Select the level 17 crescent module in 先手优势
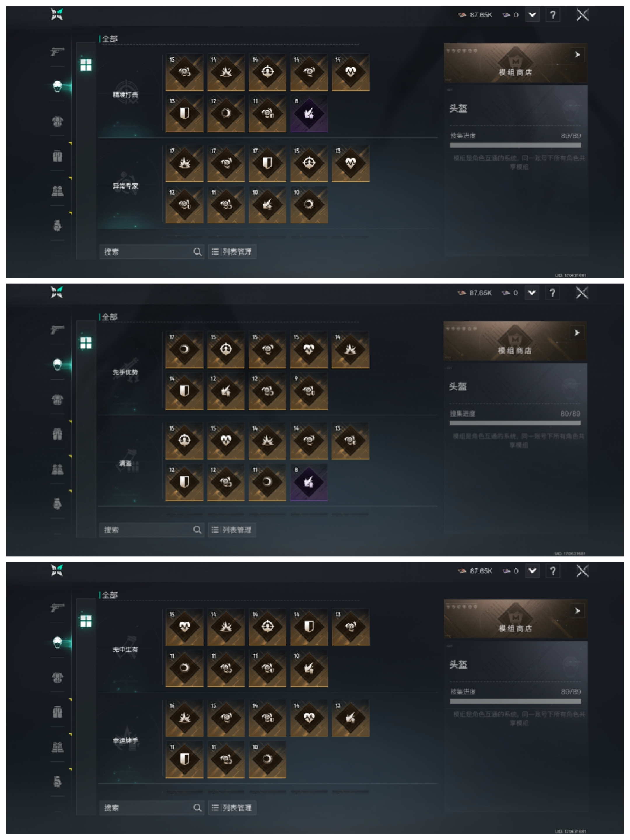This screenshot has height=840, width=630. coord(184,349)
